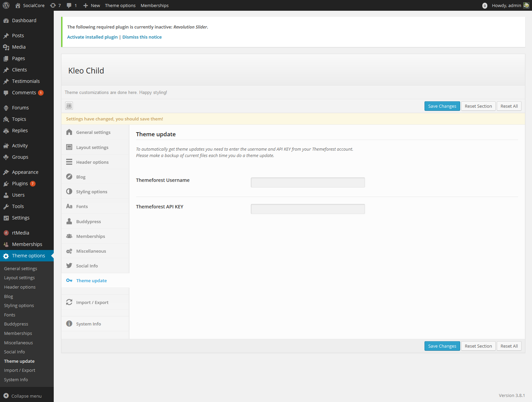This screenshot has width=532, height=402.
Task: Click admin avatar in top right
Action: [526, 5]
